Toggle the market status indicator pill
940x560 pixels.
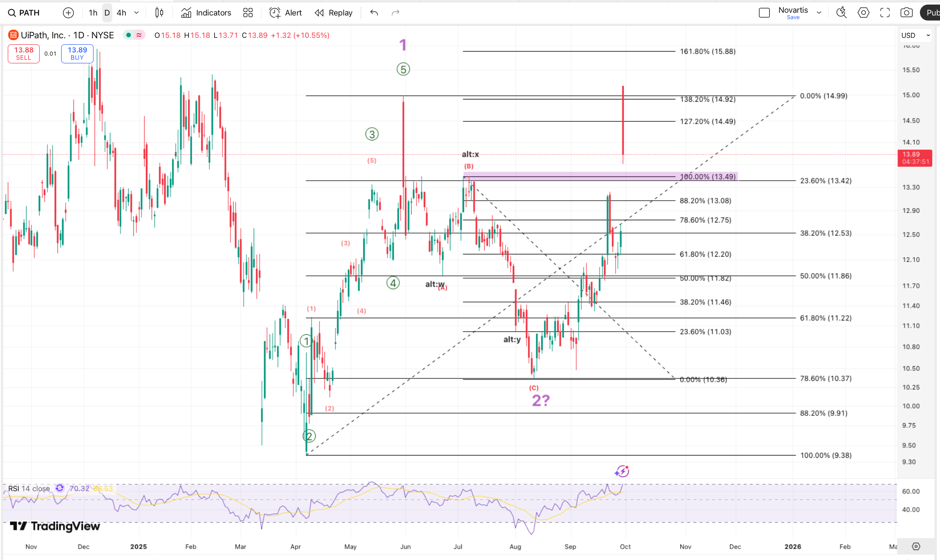pos(134,35)
